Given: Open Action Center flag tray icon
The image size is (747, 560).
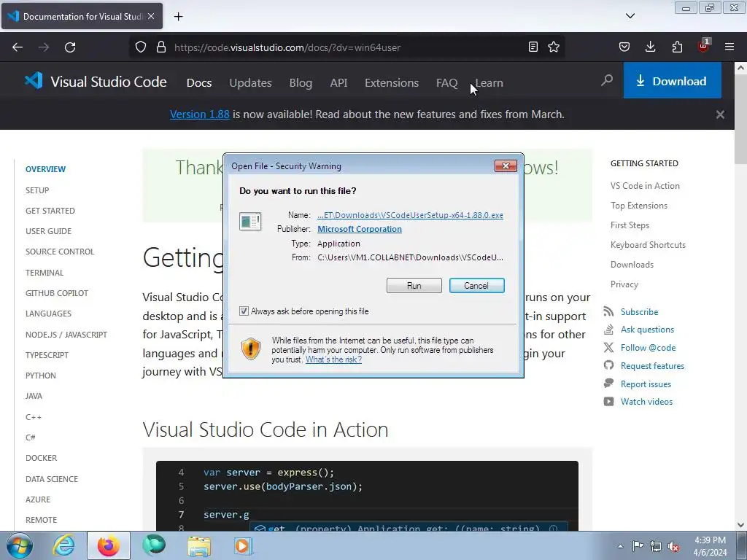Looking at the screenshot, I should point(638,546).
